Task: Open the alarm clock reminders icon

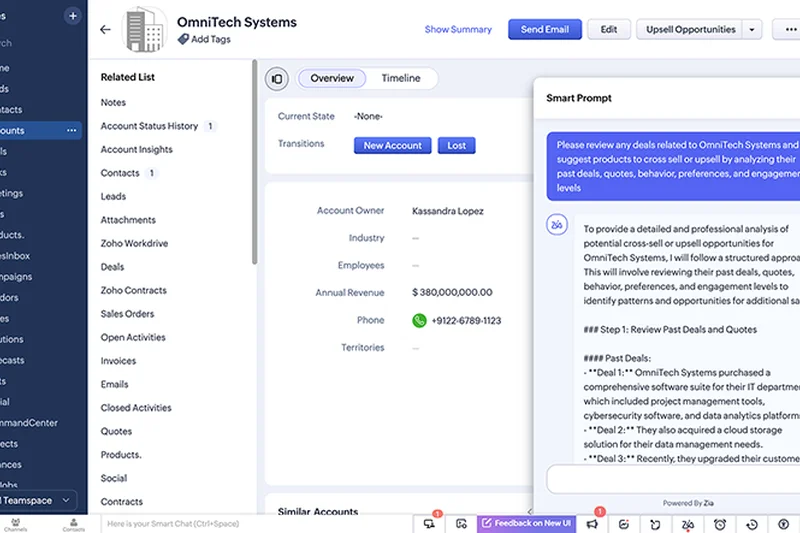Action: point(720,524)
